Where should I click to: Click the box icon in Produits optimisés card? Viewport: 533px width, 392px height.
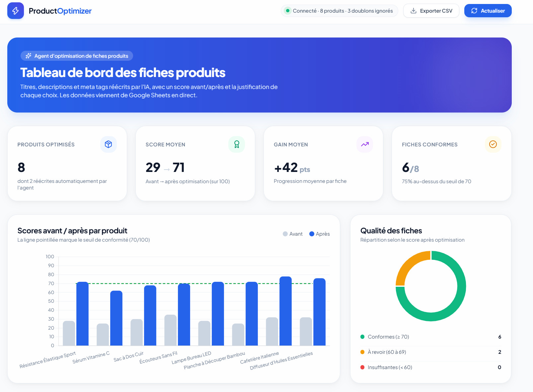pyautogui.click(x=109, y=144)
